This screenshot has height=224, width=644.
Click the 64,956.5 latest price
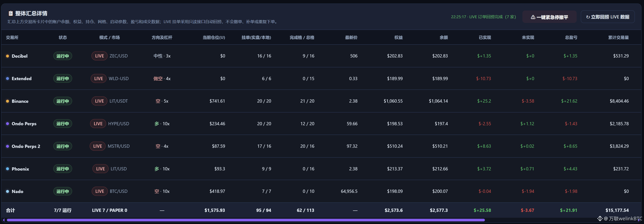click(x=349, y=191)
